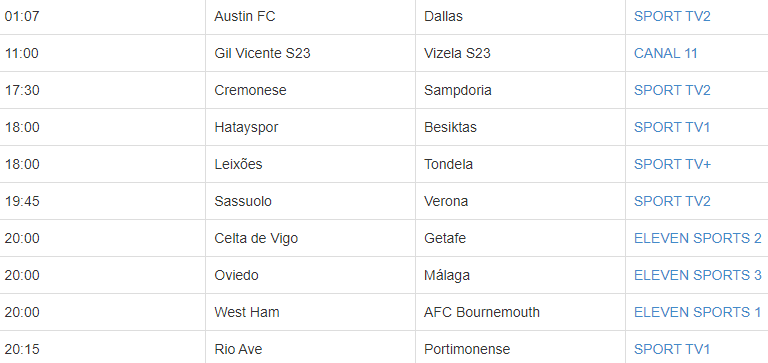Click the CANAL 11 channel link
Screen dimensions: 768x363
click(665, 53)
